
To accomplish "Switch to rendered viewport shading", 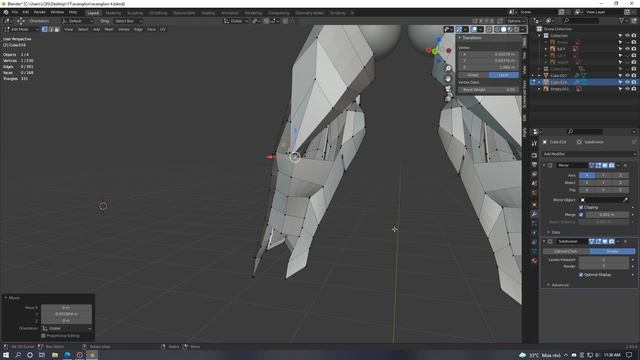I will pyautogui.click(x=516, y=29).
